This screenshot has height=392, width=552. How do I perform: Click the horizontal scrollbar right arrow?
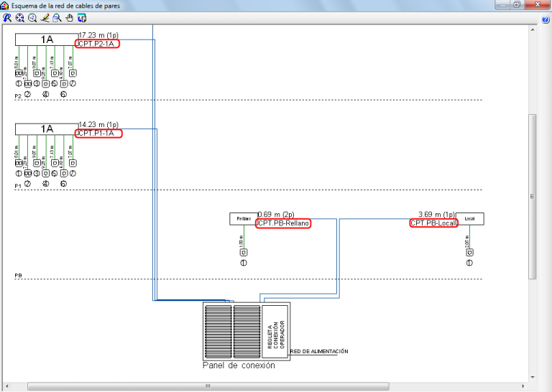pyautogui.click(x=523, y=386)
